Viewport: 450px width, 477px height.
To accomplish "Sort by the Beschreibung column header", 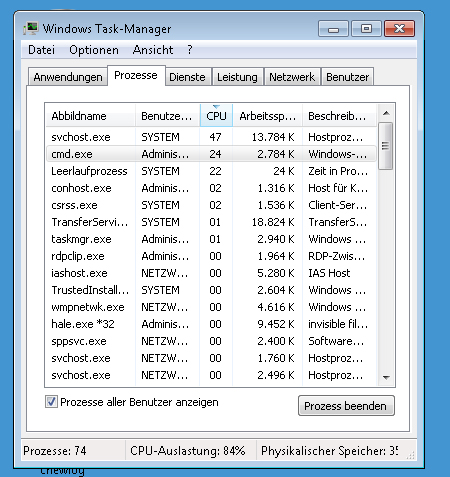I will (x=339, y=116).
